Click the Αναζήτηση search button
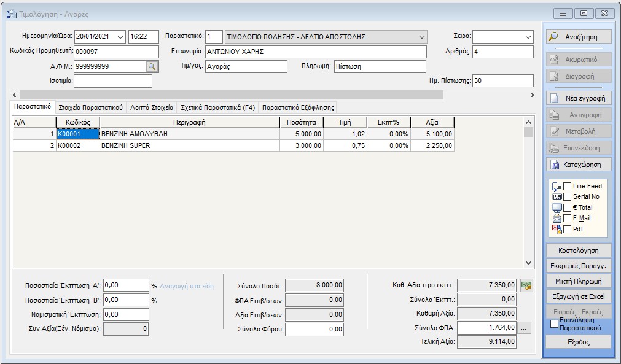 point(579,37)
